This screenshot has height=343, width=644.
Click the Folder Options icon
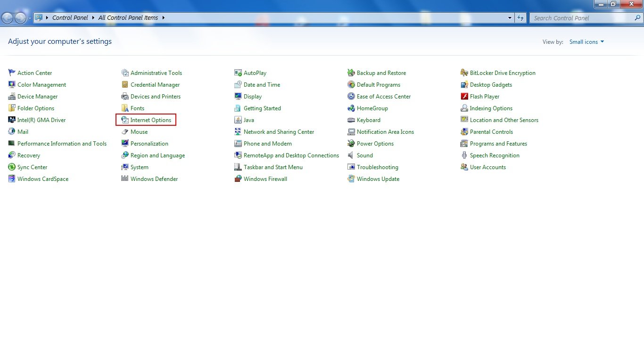[x=12, y=108]
